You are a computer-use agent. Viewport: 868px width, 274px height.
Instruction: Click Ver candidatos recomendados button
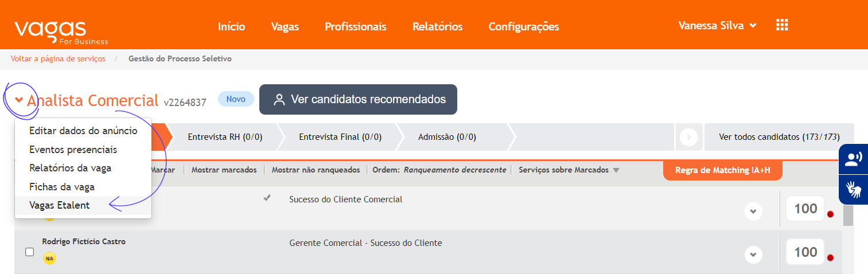(x=358, y=99)
